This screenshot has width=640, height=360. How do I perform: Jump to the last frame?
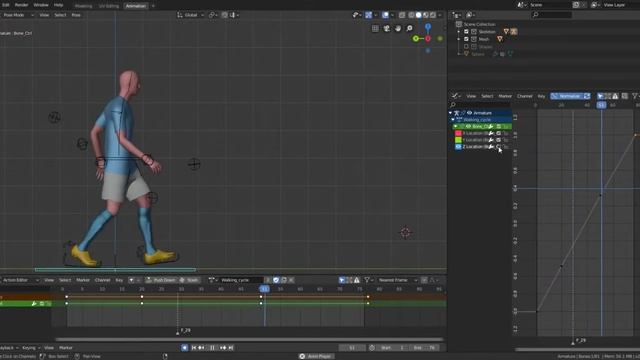[x=231, y=348]
